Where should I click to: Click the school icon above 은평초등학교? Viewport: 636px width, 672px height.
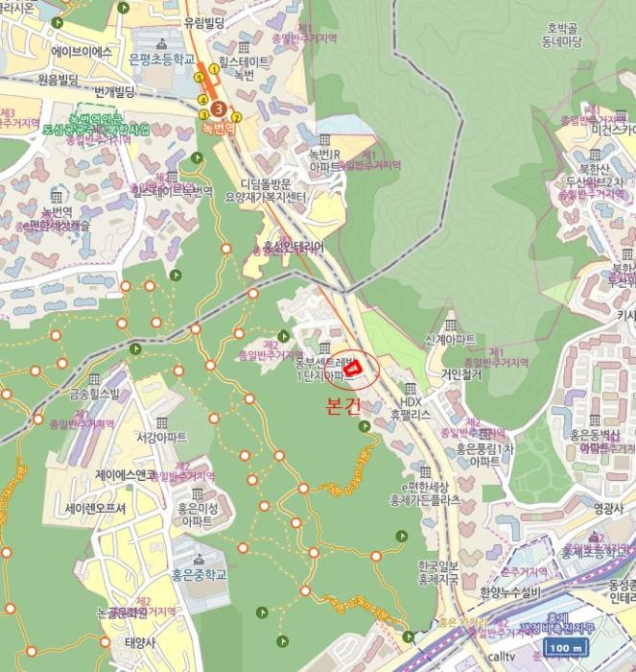(161, 42)
